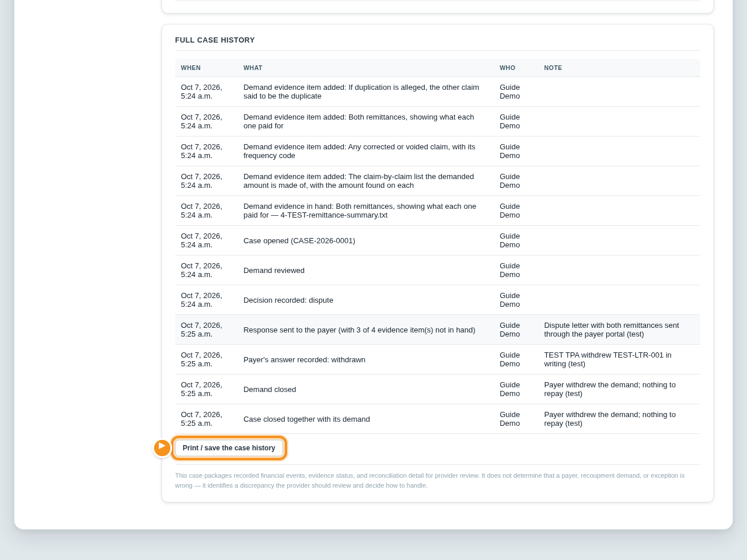Select 'Decision recorded: dispute' entry
Viewport: 747px width, 560px height.
(x=438, y=300)
